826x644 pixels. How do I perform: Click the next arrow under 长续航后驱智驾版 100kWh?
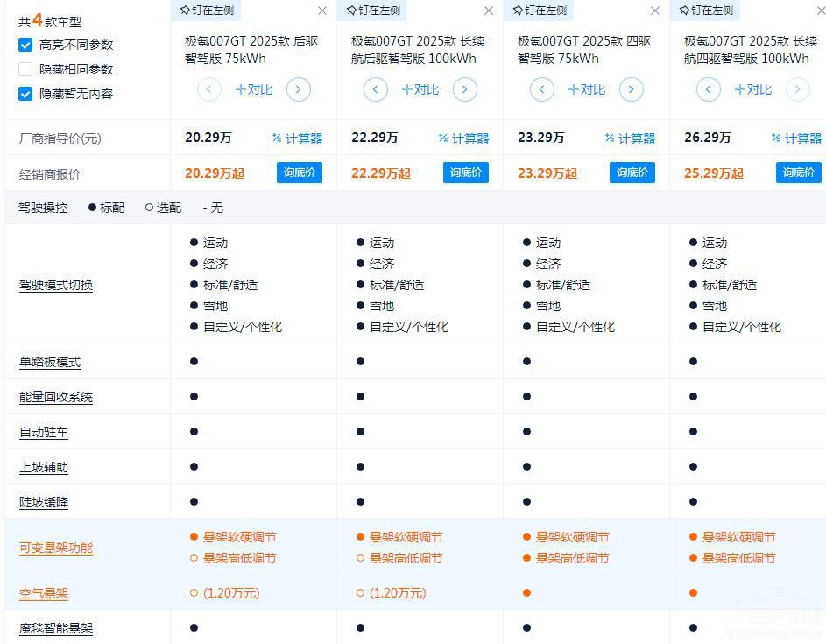[465, 89]
